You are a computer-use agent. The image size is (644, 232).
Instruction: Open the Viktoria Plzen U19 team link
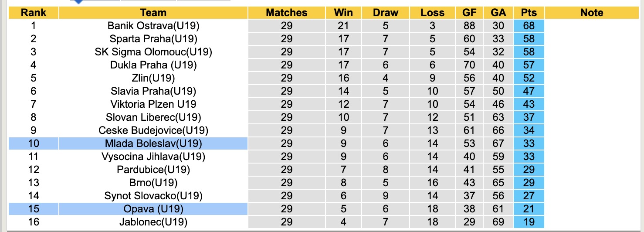[153, 104]
